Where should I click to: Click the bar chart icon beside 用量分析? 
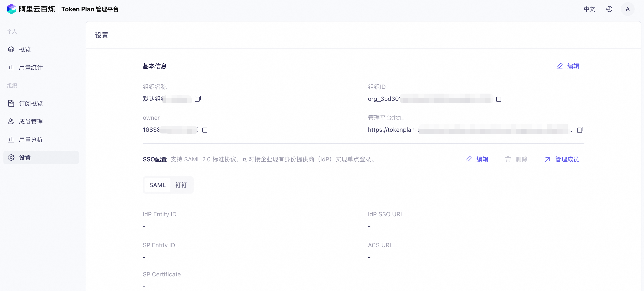pos(11,139)
